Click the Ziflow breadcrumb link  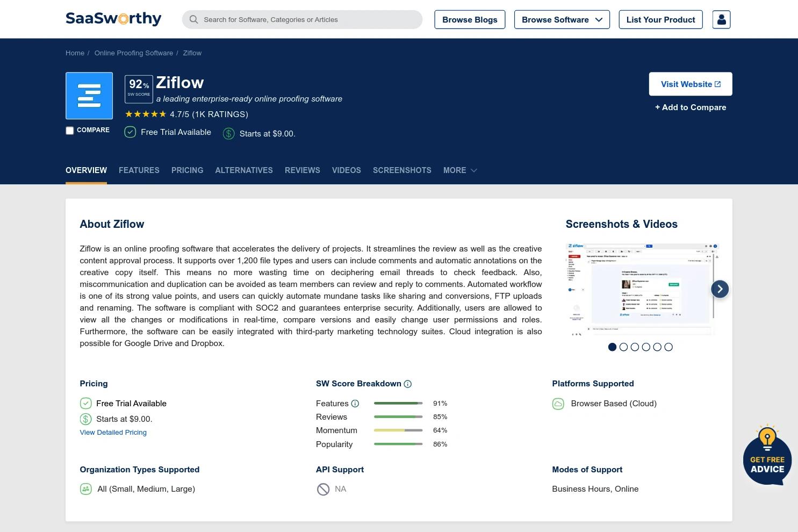coord(192,53)
